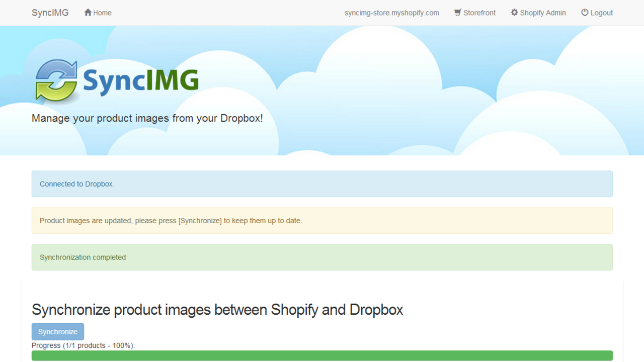Go to Home in navbar
Image resolution: width=644 pixels, height=362 pixels.
[98, 13]
